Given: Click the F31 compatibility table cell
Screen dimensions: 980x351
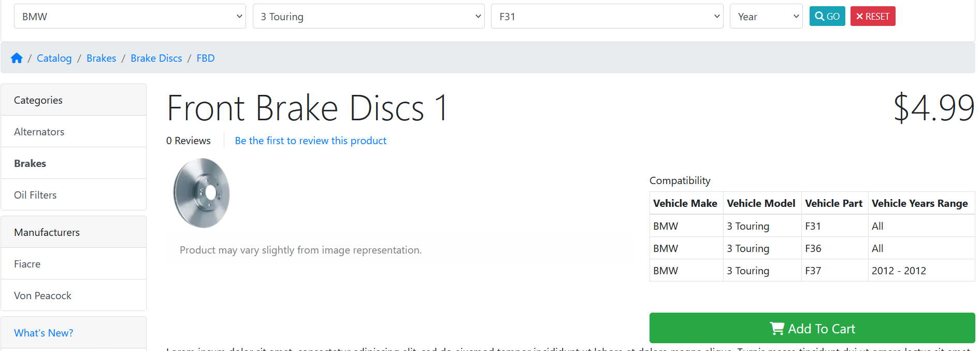Looking at the screenshot, I should (834, 226).
